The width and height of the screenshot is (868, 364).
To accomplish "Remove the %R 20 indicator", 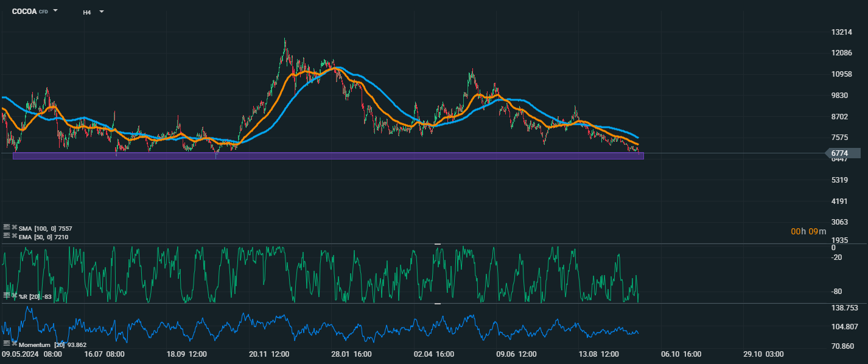I will 14,295.
